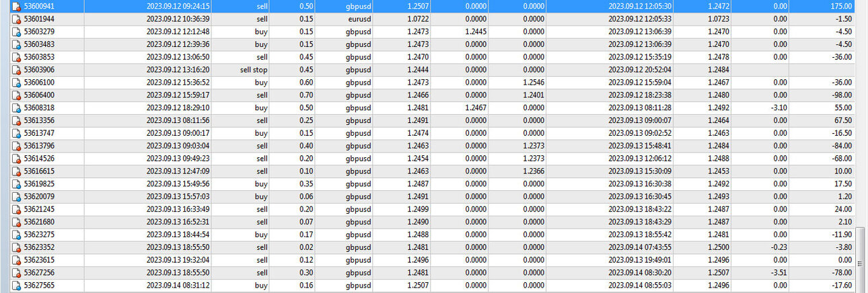Click the row icon of order 53613796
The width and height of the screenshot is (868, 293).
[x=16, y=146]
